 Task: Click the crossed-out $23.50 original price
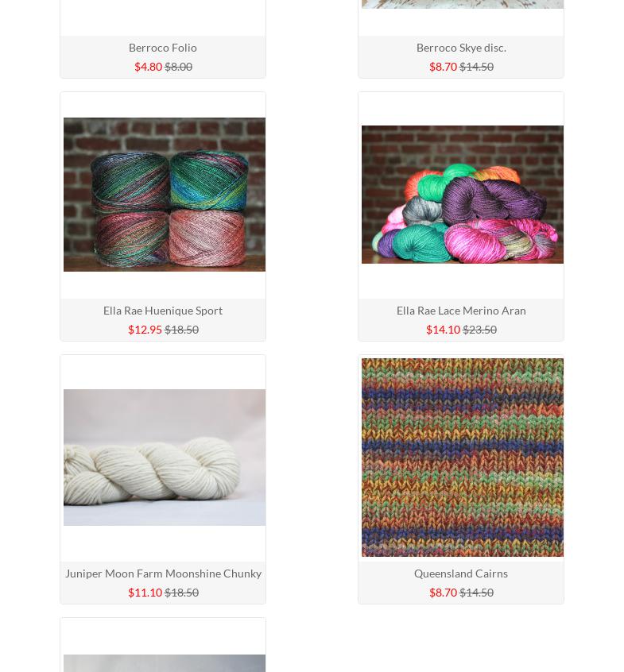click(x=479, y=330)
